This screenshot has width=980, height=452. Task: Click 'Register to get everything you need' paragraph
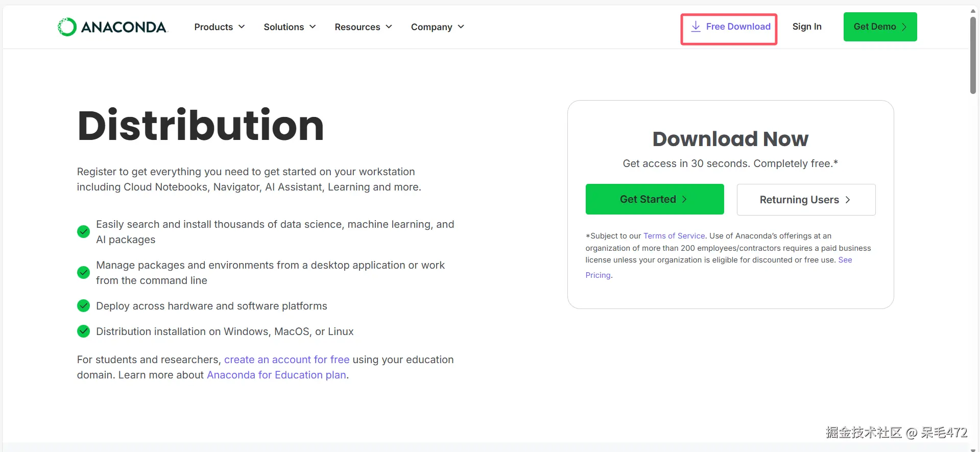pos(249,179)
